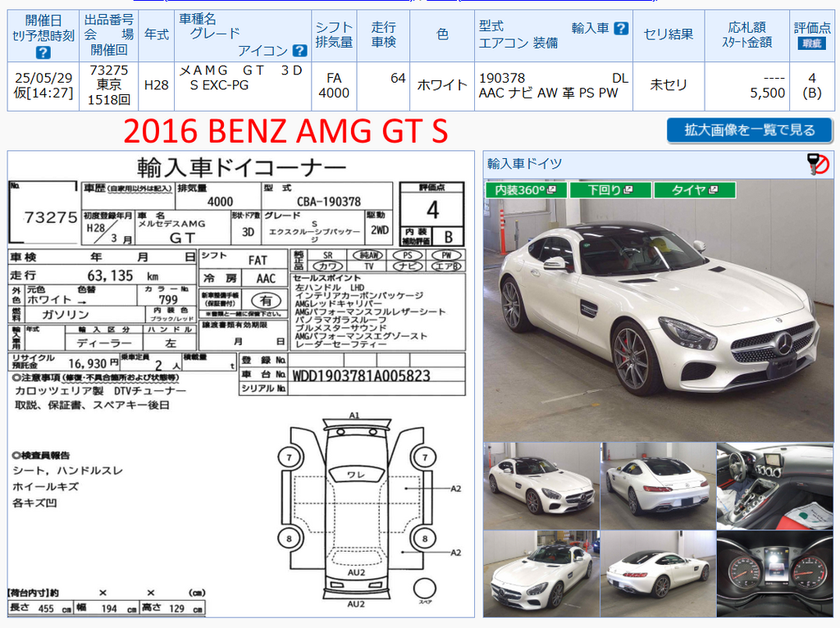Open low front-quarter car thumbnail
The height and width of the screenshot is (628, 840).
coord(541,573)
